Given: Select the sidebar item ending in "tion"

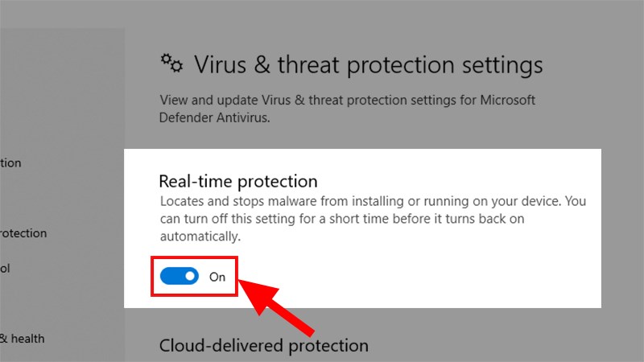Looking at the screenshot, I should point(10,163).
